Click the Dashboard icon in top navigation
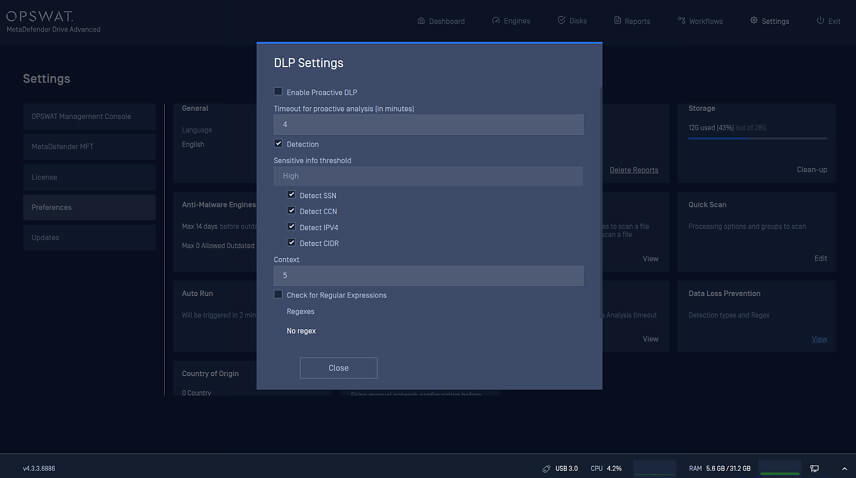The height and width of the screenshot is (478, 856). pos(421,21)
